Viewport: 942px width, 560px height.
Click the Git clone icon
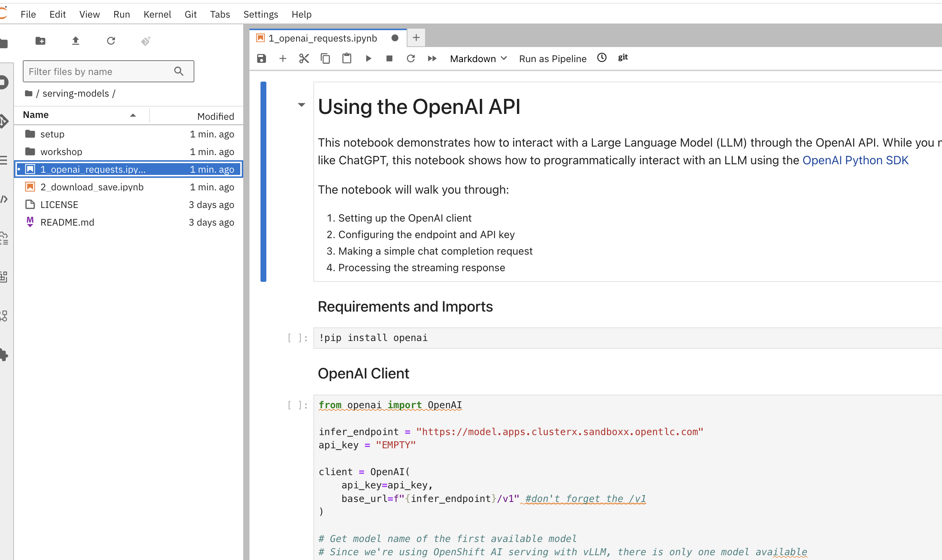pos(145,41)
